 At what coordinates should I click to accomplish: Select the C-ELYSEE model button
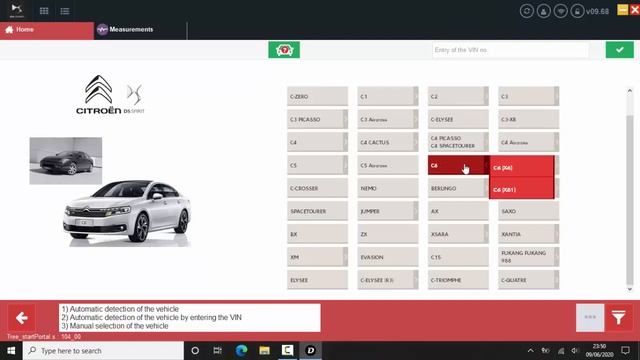[x=458, y=119]
